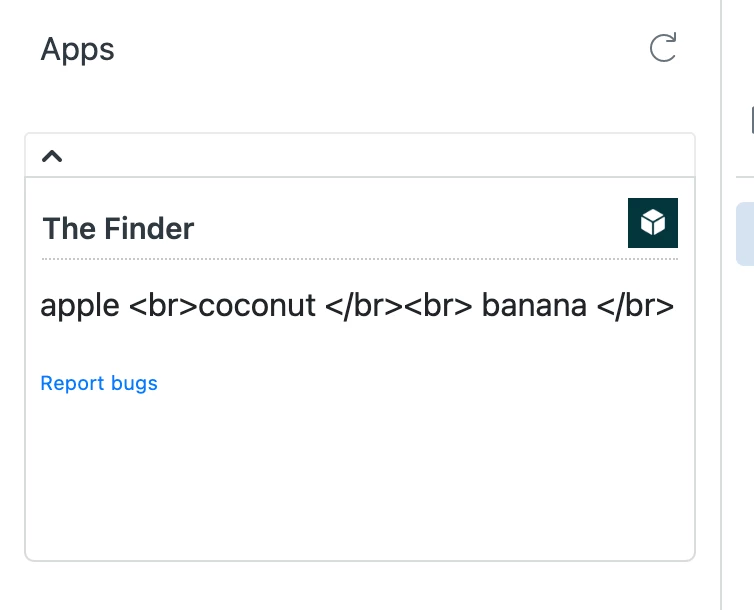The height and width of the screenshot is (610, 754).
Task: Click the dark partial control at the right edge
Action: pyautogui.click(x=752, y=120)
